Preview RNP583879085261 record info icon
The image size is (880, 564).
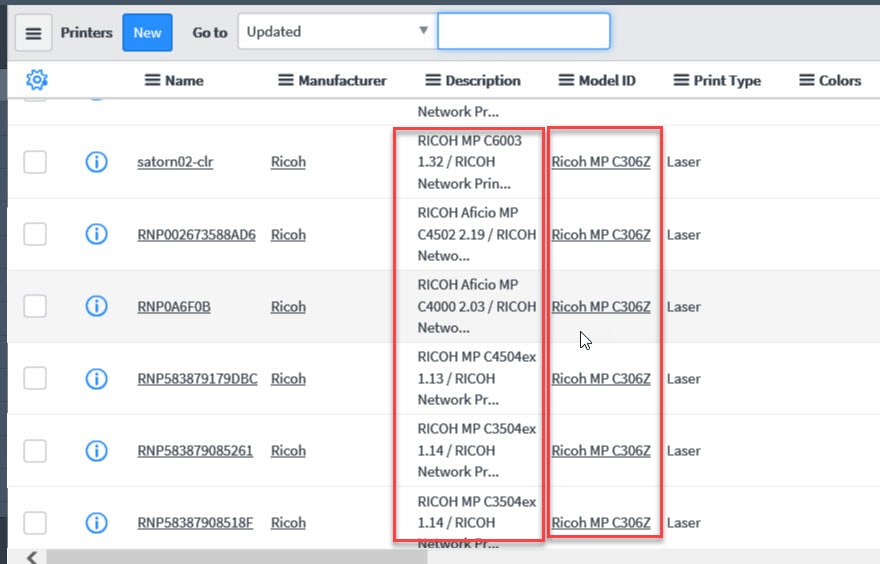click(97, 451)
